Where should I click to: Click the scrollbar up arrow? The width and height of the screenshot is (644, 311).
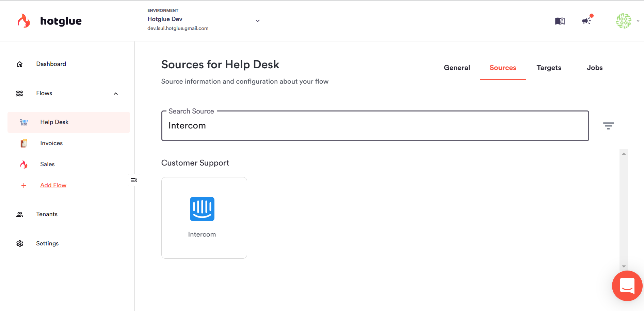624,154
